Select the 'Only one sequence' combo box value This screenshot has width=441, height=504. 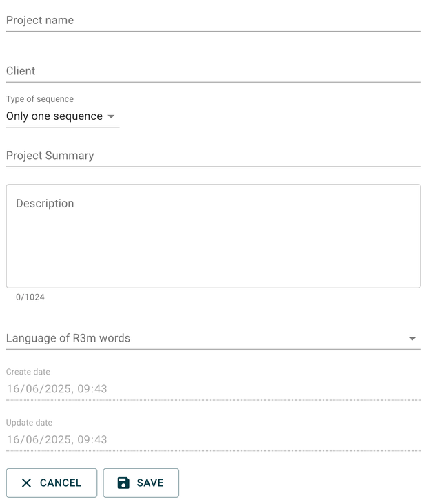click(54, 116)
